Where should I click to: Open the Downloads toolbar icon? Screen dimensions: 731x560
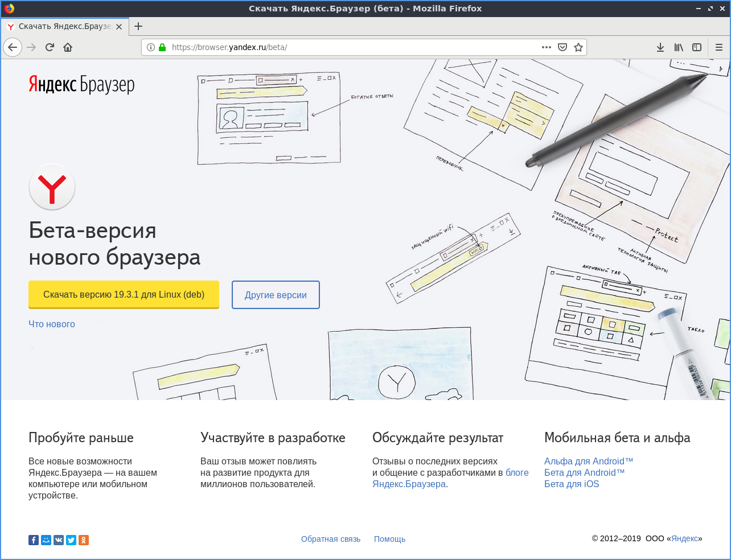tap(660, 47)
